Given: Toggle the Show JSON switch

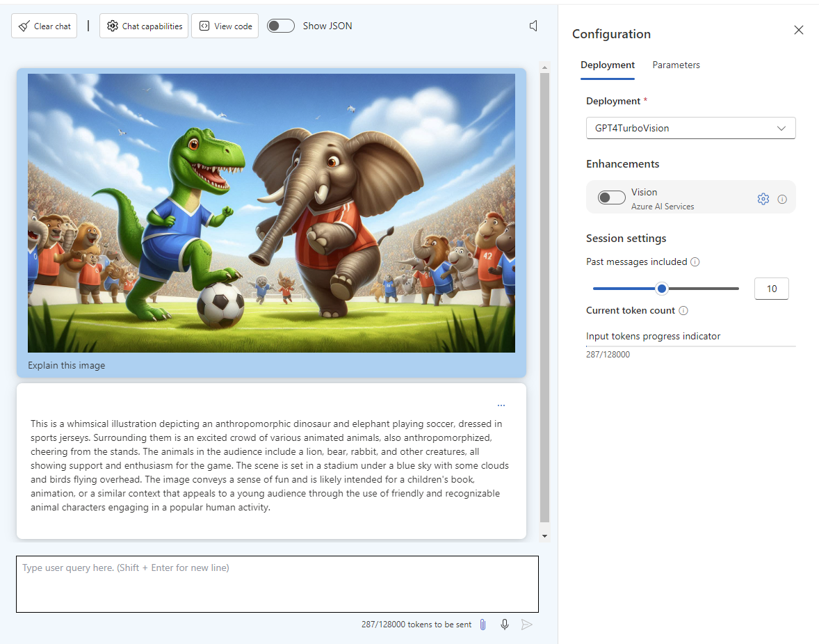Looking at the screenshot, I should click(281, 26).
